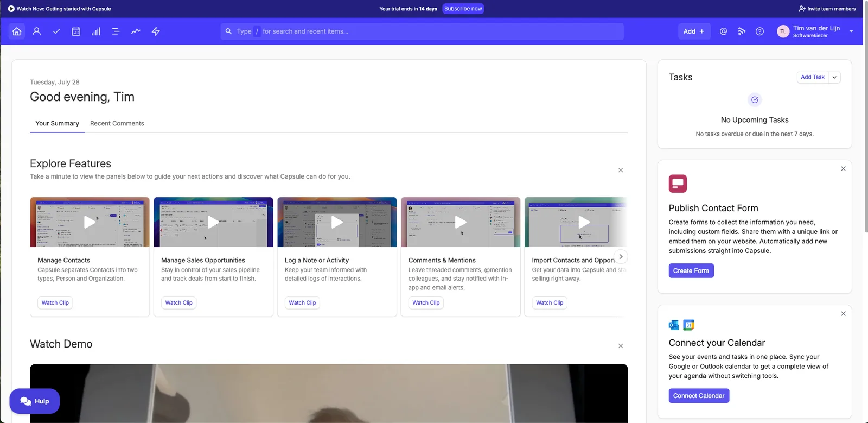868x423 pixels.
Task: Click the Google Calendar icon
Action: (689, 325)
